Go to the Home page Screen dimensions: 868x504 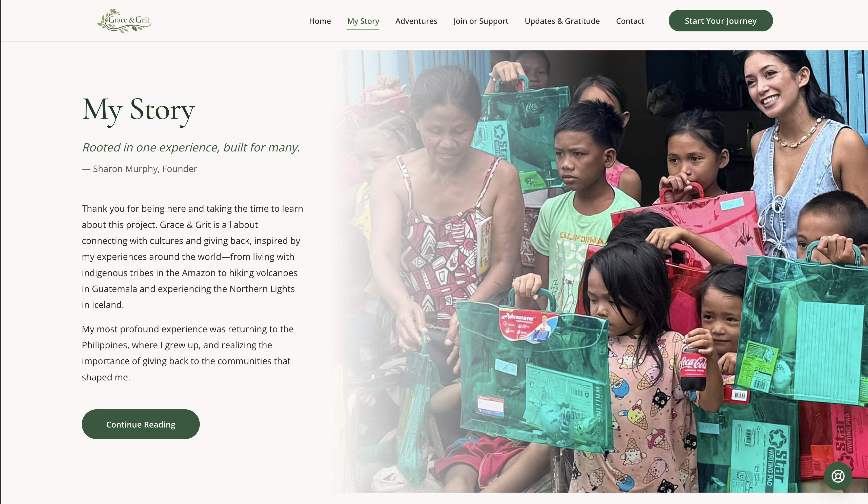(320, 21)
